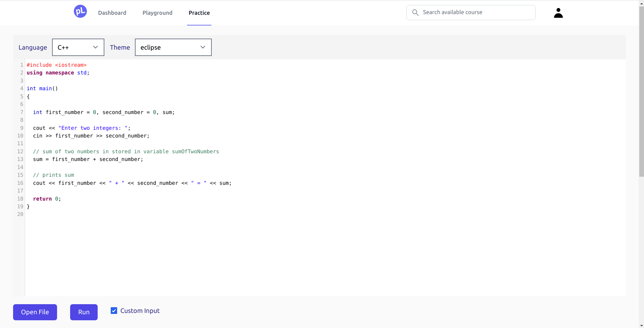This screenshot has height=328, width=644.
Task: Click the #include <iostream> line
Action: 57,65
